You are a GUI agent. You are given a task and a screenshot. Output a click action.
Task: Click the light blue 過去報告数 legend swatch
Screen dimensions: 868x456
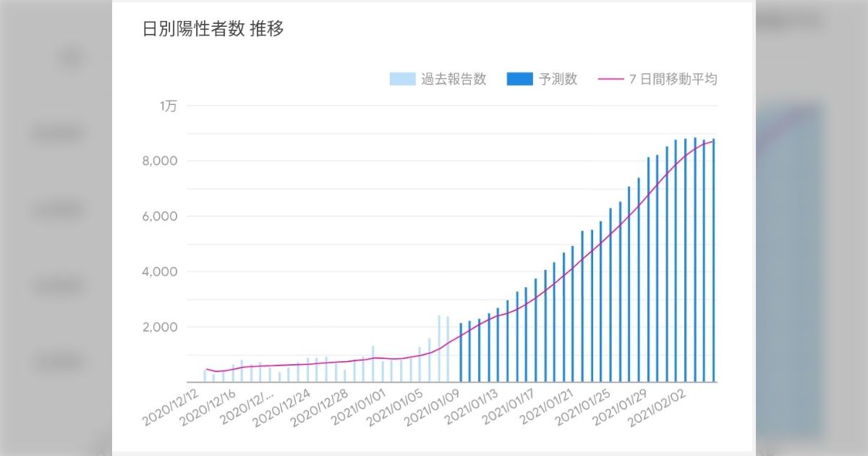click(402, 80)
